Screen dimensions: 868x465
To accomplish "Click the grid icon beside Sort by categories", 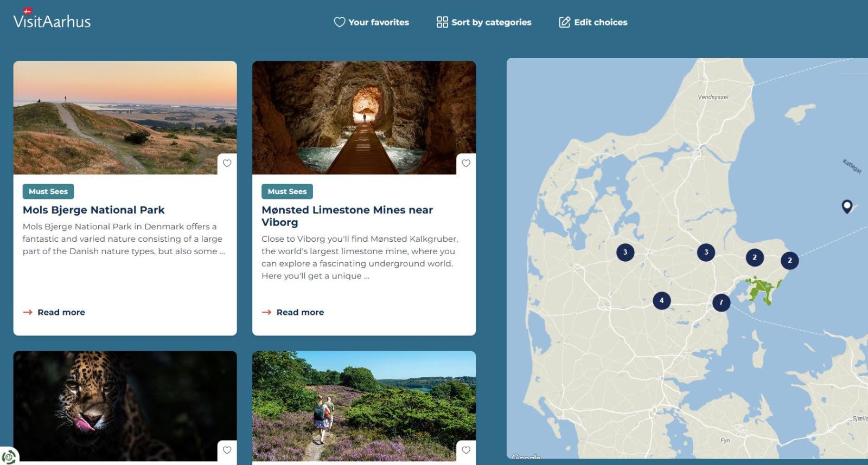I will [x=442, y=22].
